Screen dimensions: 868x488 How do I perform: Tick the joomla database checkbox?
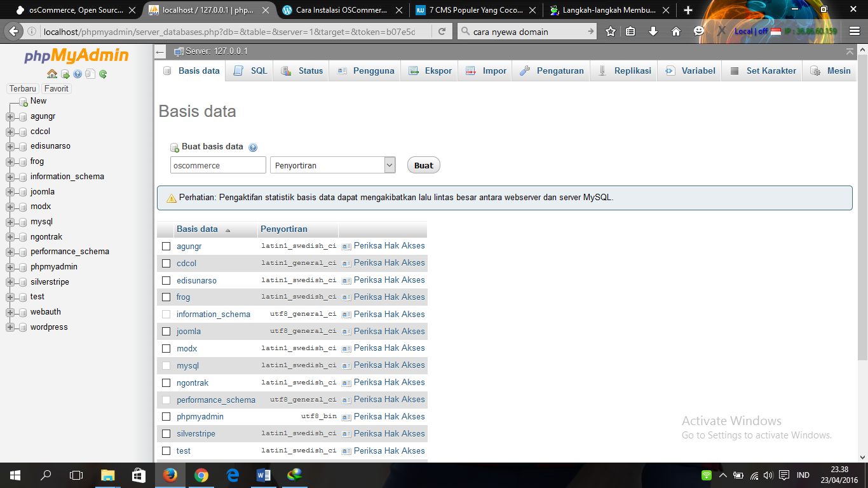[x=166, y=332]
